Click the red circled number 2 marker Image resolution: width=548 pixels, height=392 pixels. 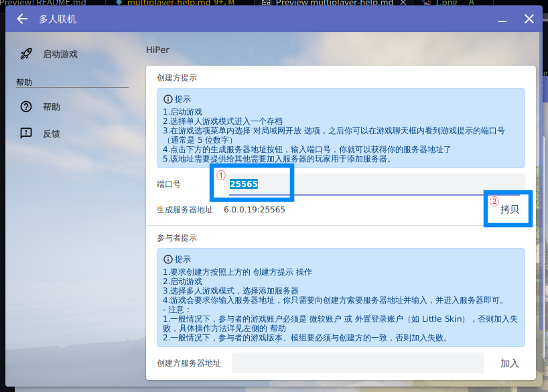[x=494, y=200]
